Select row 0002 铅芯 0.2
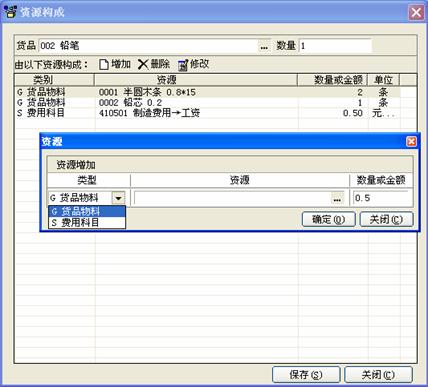 [208, 102]
